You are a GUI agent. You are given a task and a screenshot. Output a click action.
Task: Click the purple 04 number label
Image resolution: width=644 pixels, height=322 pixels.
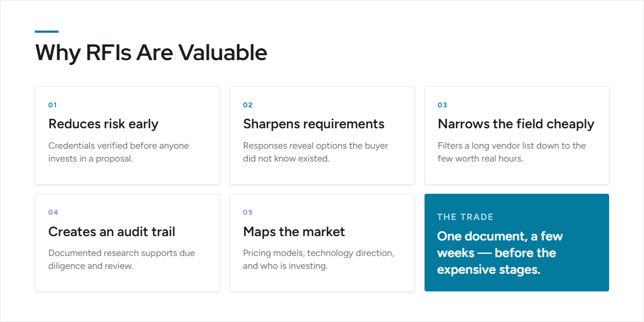pos(53,213)
